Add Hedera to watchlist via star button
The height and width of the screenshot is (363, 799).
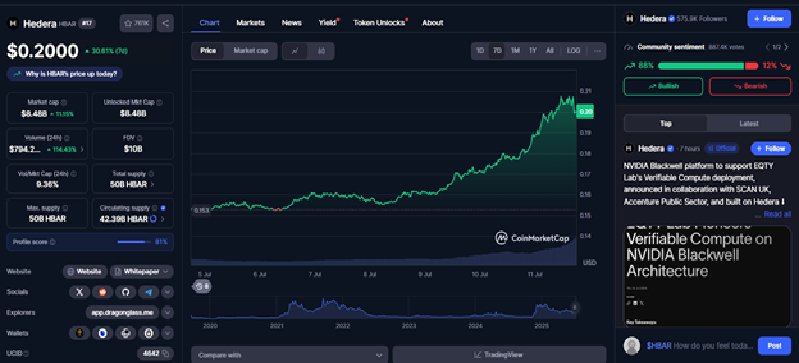136,23
